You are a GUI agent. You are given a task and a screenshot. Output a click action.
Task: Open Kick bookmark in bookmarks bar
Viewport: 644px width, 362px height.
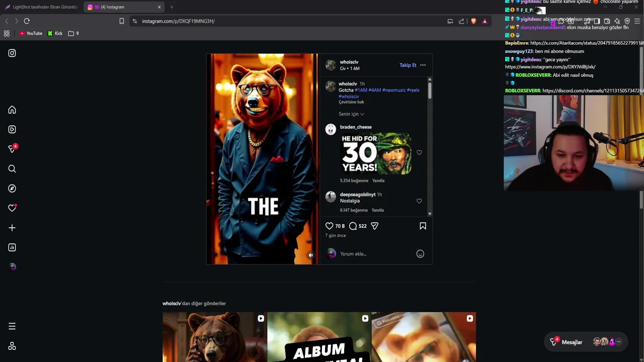(55, 33)
